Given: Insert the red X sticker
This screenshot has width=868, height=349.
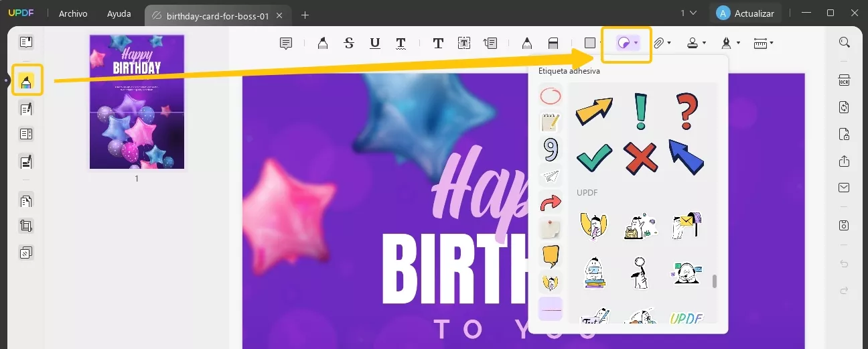Looking at the screenshot, I should coord(641,158).
